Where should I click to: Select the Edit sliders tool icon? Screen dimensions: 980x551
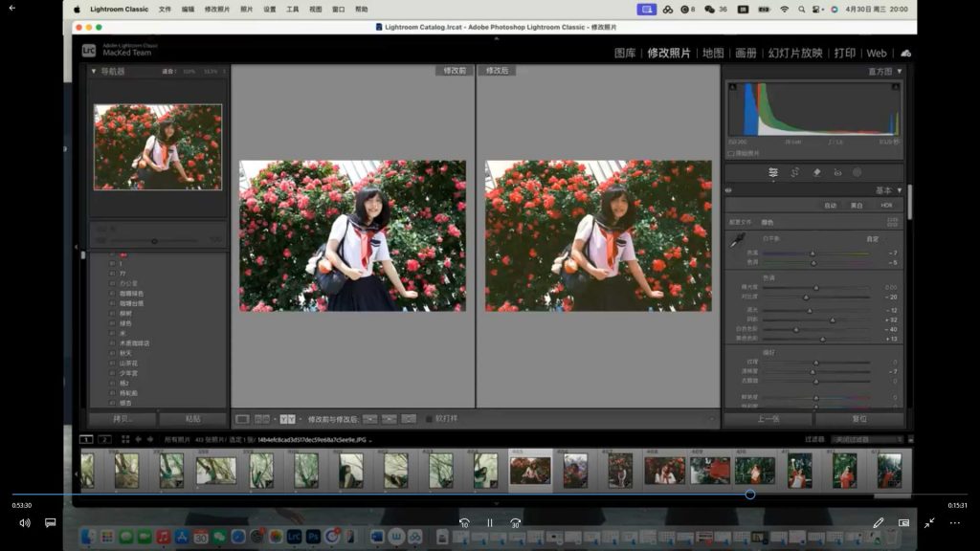(x=773, y=172)
